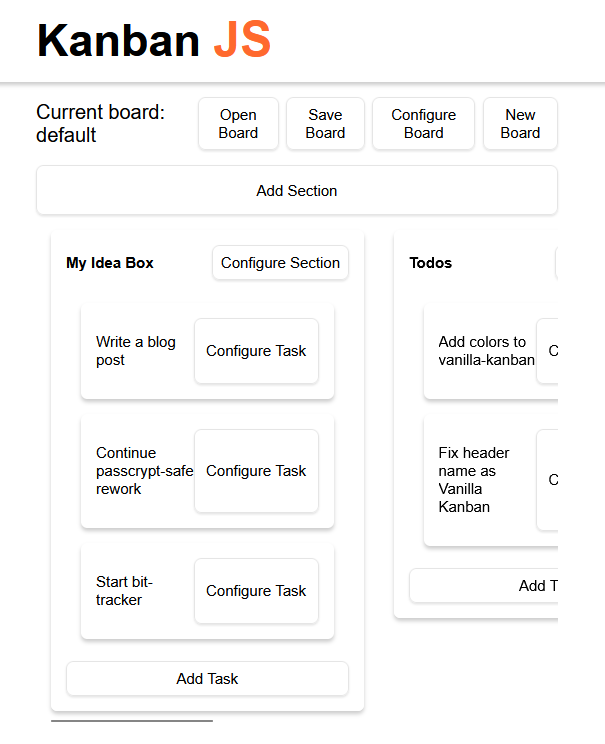Viewport: 605px width, 744px height.
Task: Click the Add Task button under Todos
Action: tap(484, 586)
